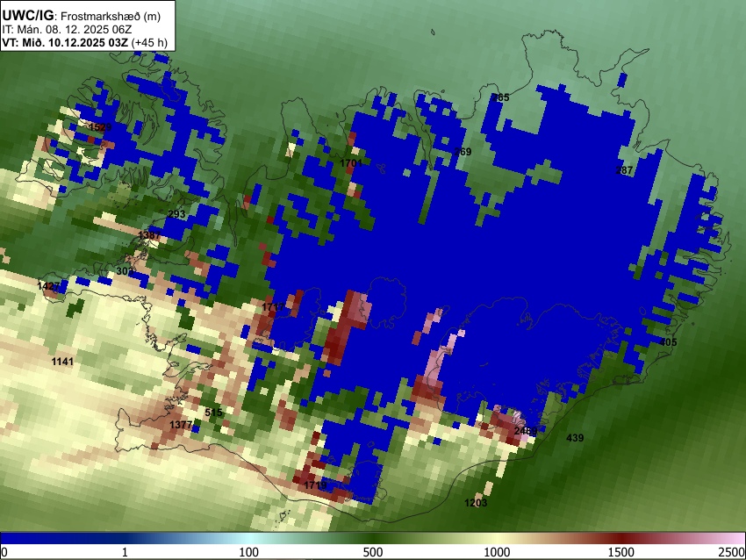Click the map value 1203
The image size is (746, 560).
(x=476, y=503)
